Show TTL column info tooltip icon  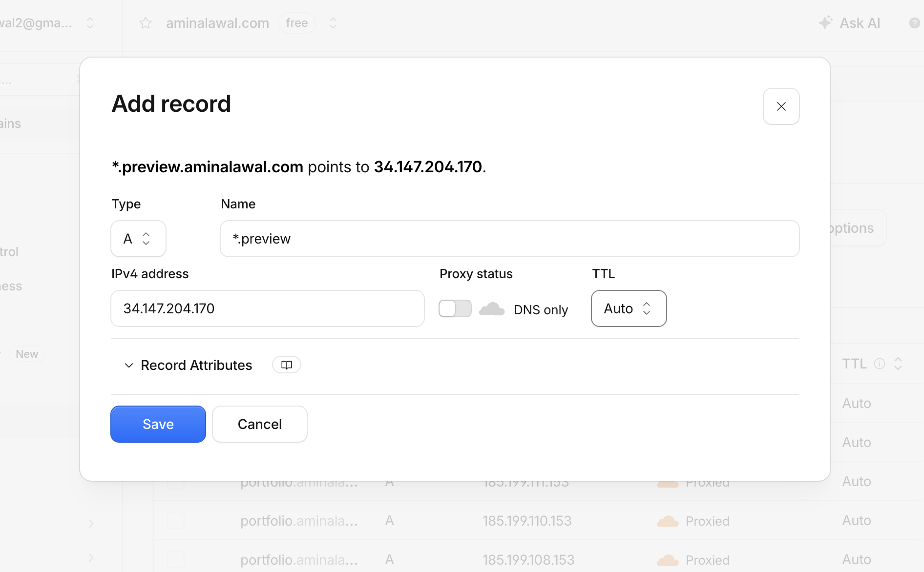point(880,364)
